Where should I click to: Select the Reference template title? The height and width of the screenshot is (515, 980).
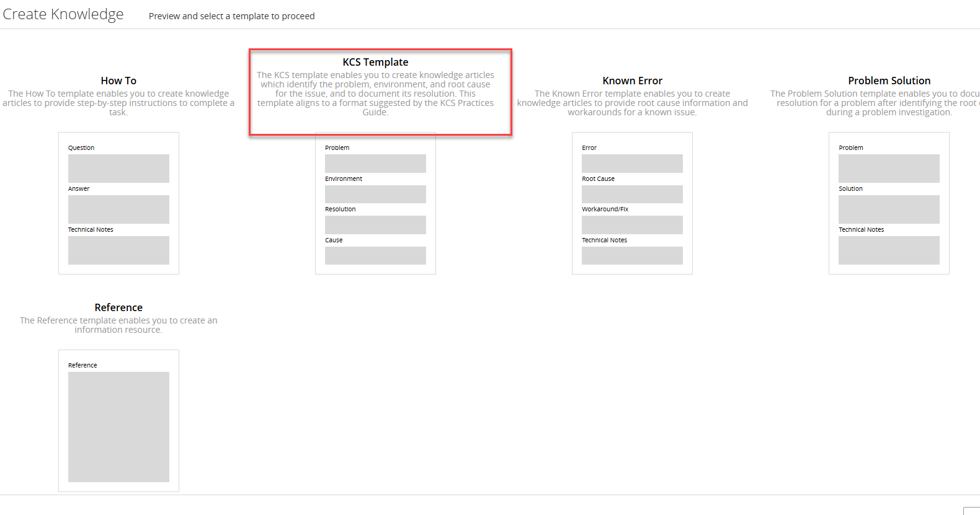click(x=118, y=307)
